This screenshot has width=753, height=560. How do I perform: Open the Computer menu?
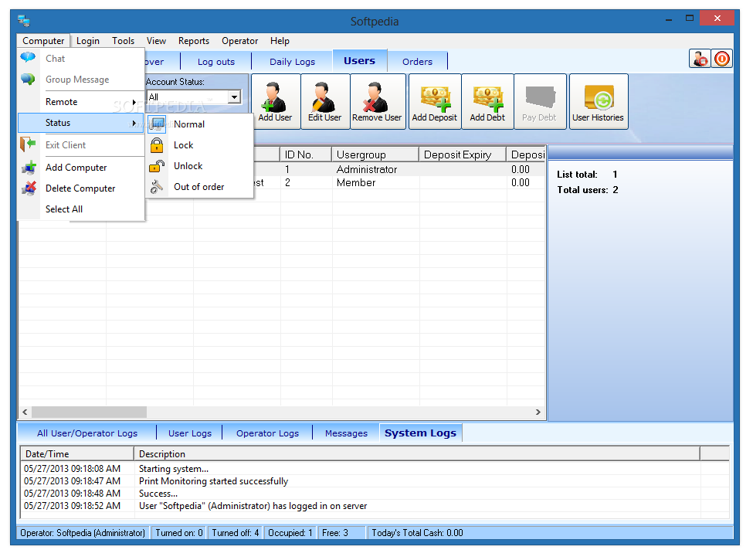click(43, 41)
